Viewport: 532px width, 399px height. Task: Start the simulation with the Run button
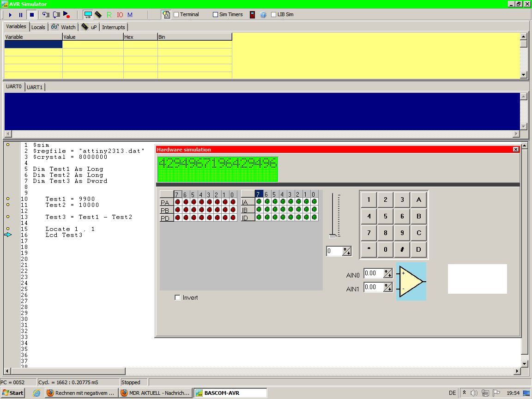pos(10,15)
